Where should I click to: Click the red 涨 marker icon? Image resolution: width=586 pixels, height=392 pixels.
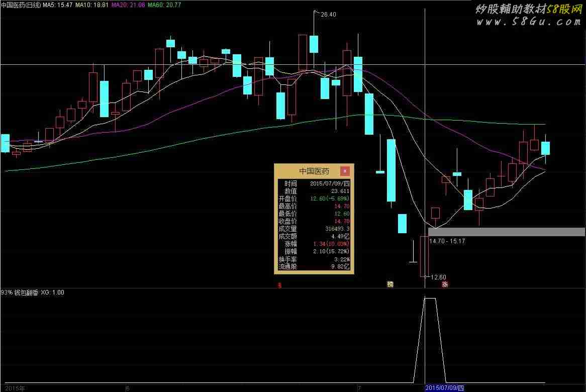click(x=445, y=284)
